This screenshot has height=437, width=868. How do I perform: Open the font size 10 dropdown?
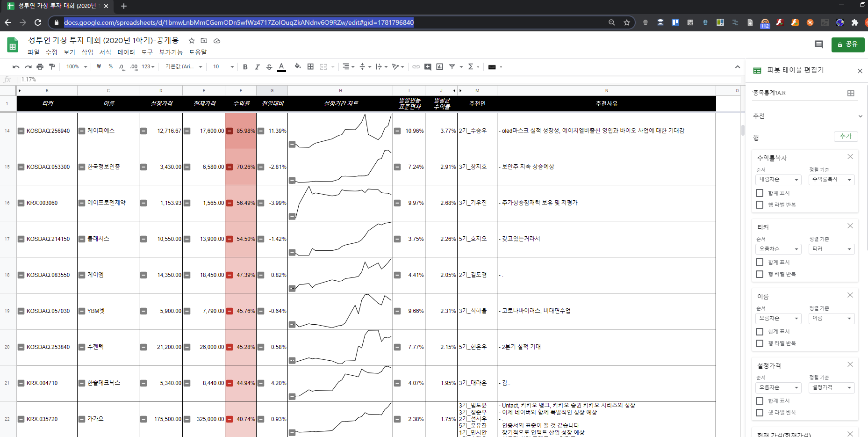click(223, 67)
